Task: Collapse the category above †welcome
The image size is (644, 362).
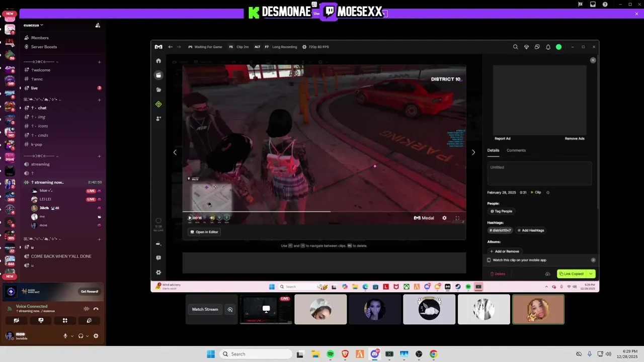Action: click(41, 62)
